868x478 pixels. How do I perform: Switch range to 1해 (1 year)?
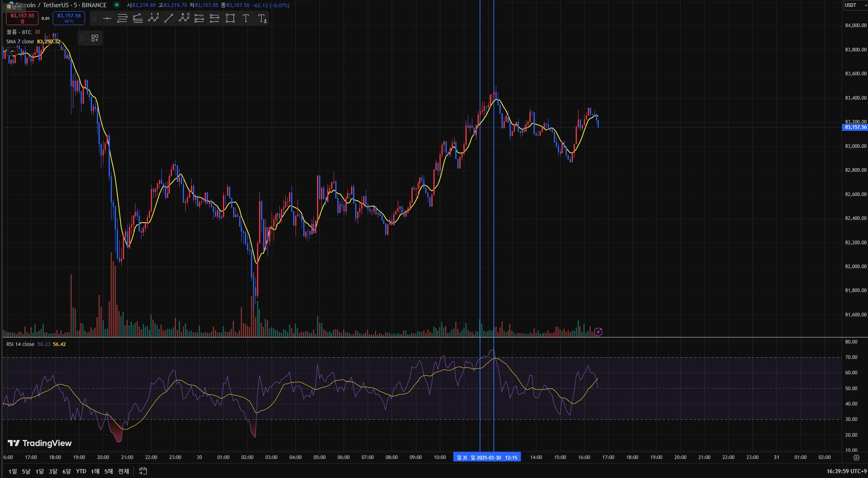tap(95, 471)
